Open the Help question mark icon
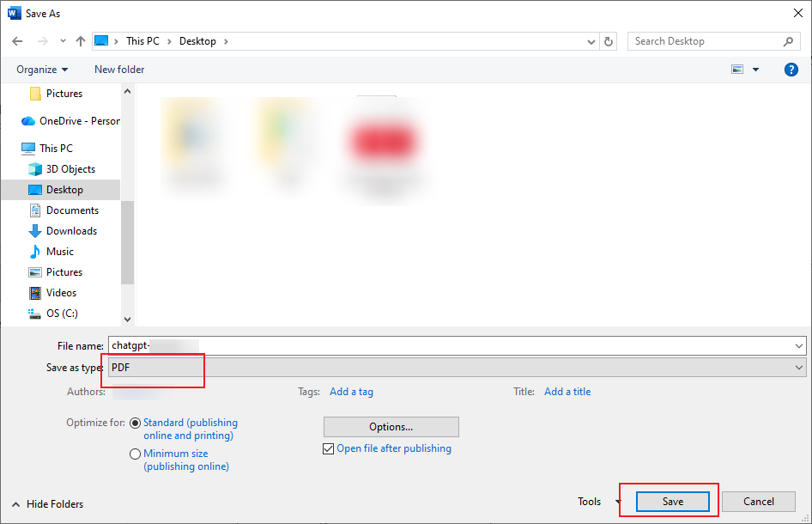Viewport: 812px width, 524px height. (791, 69)
